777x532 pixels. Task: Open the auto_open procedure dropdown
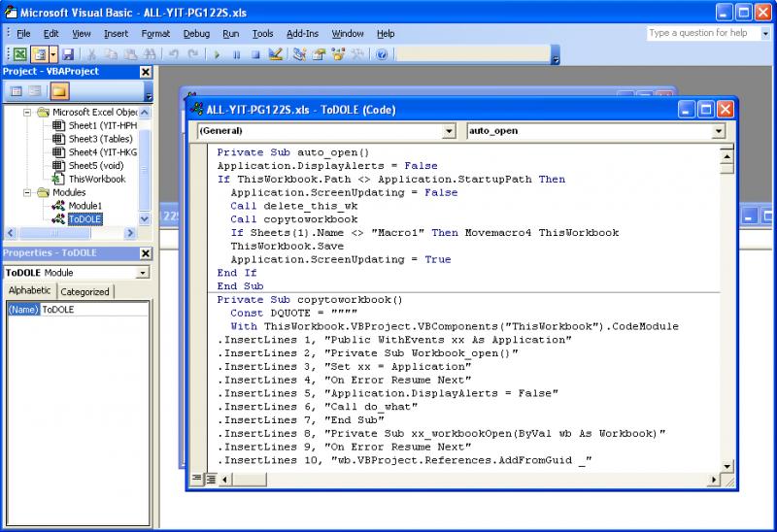[719, 131]
